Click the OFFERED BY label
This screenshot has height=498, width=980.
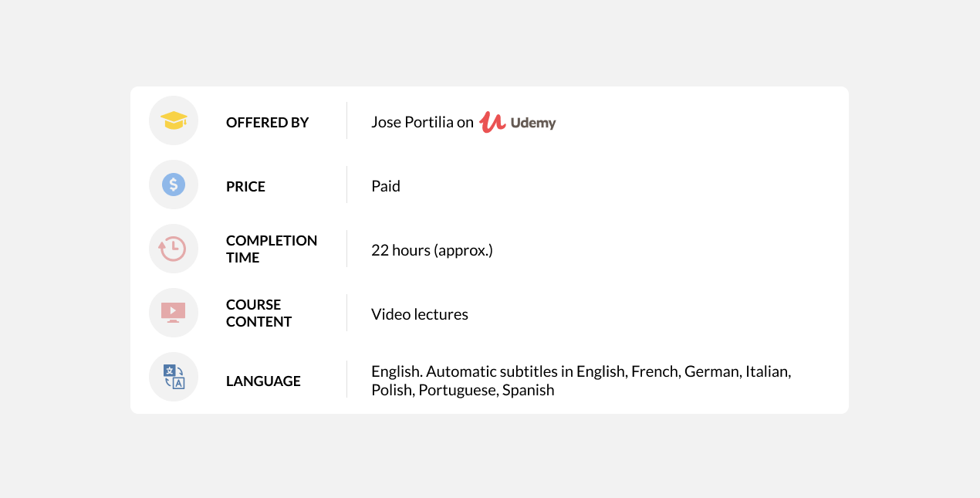[267, 122]
